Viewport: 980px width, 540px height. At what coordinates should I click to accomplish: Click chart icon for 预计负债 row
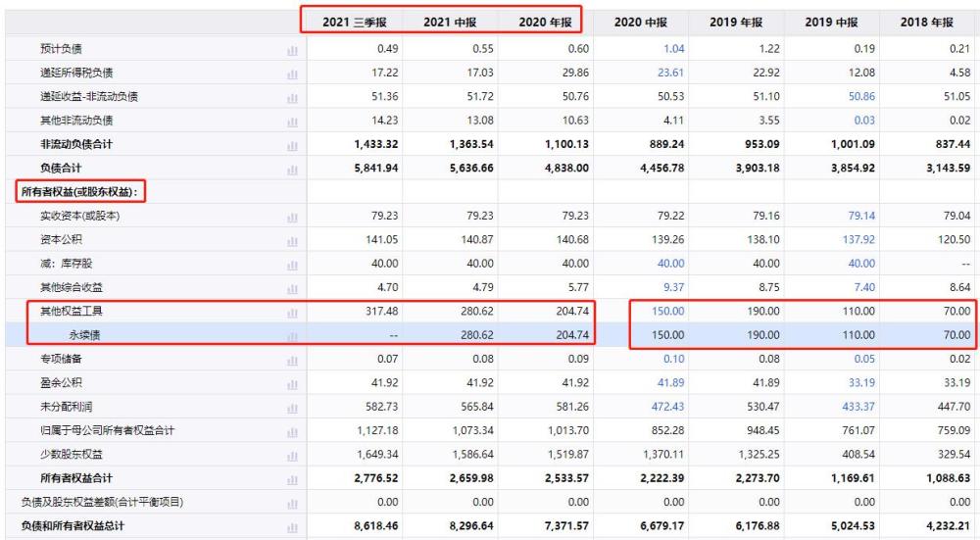click(291, 50)
